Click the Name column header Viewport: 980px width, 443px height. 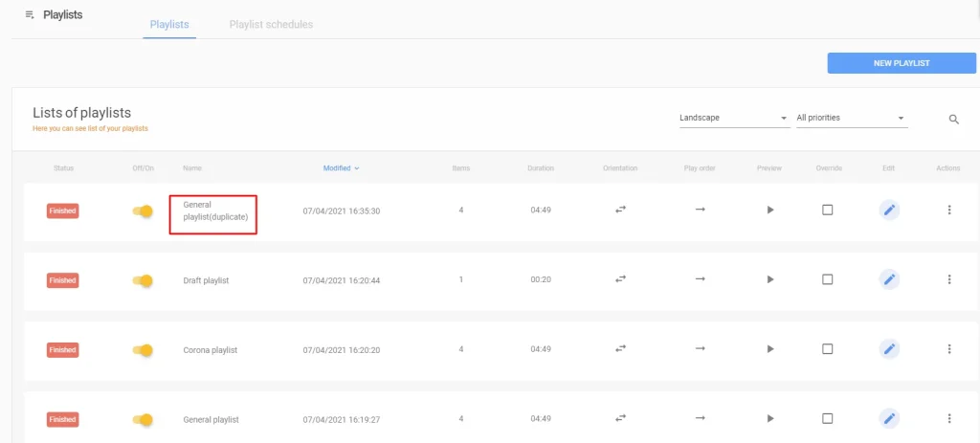coord(191,168)
